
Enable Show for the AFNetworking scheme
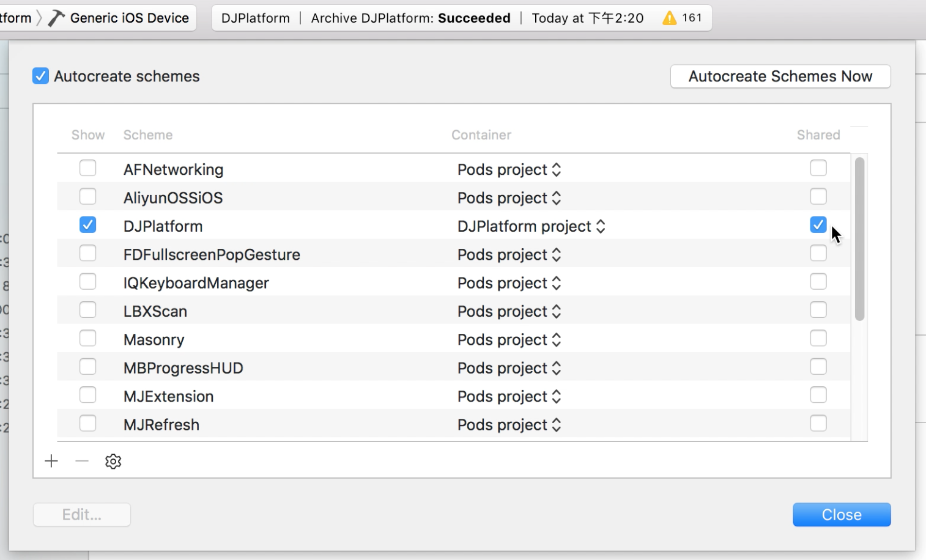(87, 168)
